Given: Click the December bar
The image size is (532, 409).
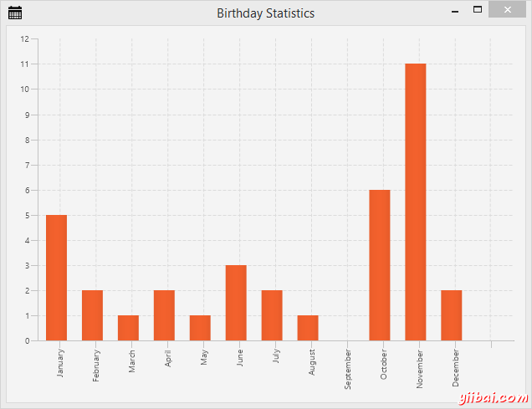Looking at the screenshot, I should click(452, 315).
